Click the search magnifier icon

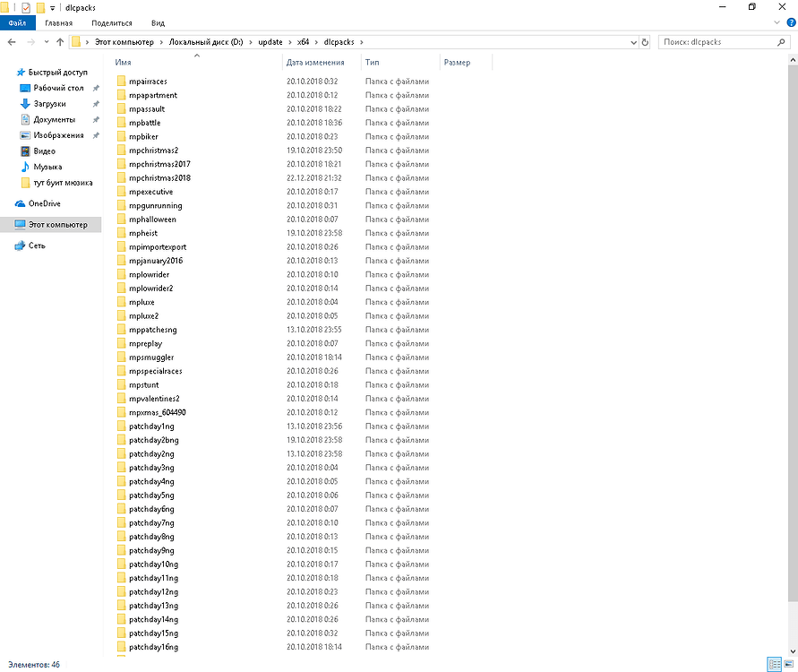781,42
